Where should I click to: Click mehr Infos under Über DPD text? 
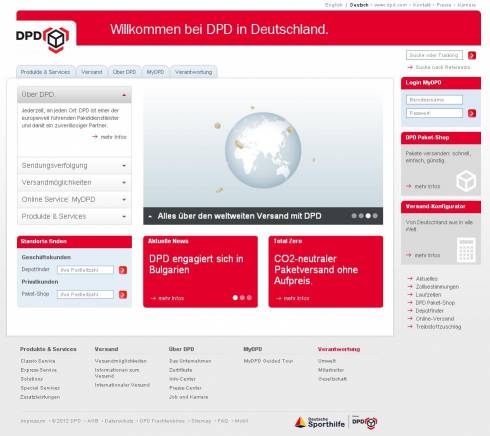109,137
